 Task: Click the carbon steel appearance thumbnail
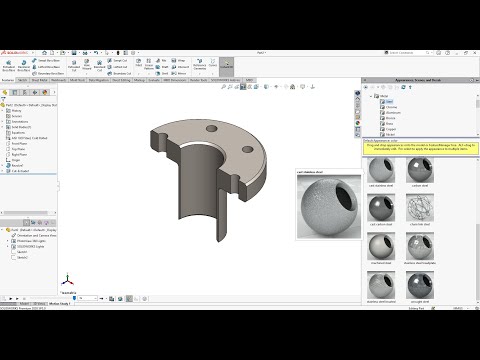point(420,170)
